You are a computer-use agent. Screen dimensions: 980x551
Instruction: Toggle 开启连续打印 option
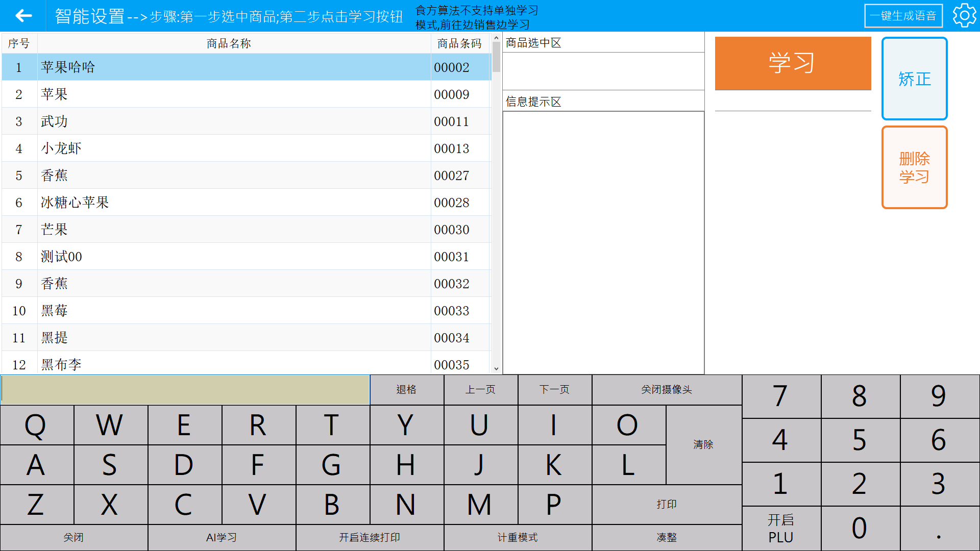coord(370,537)
